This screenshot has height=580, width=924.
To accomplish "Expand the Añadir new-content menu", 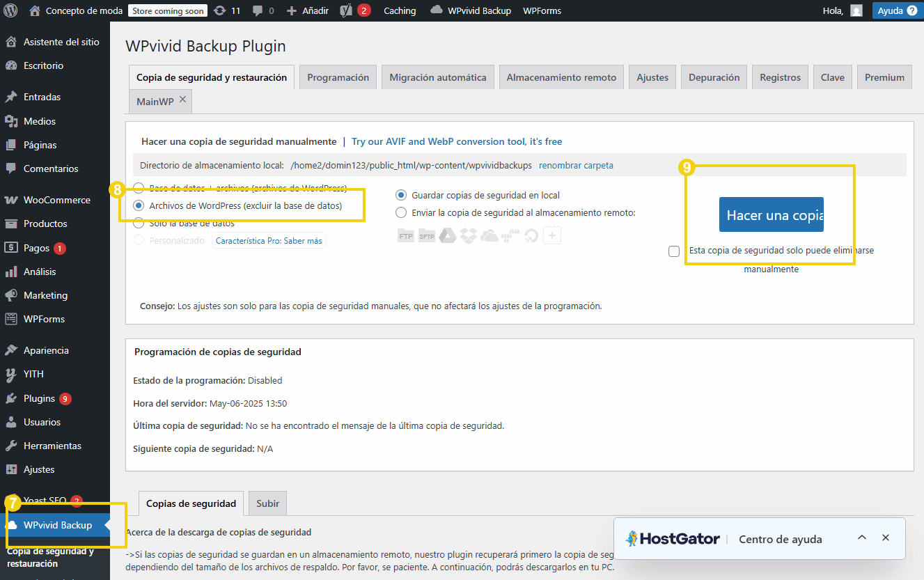I will (307, 10).
